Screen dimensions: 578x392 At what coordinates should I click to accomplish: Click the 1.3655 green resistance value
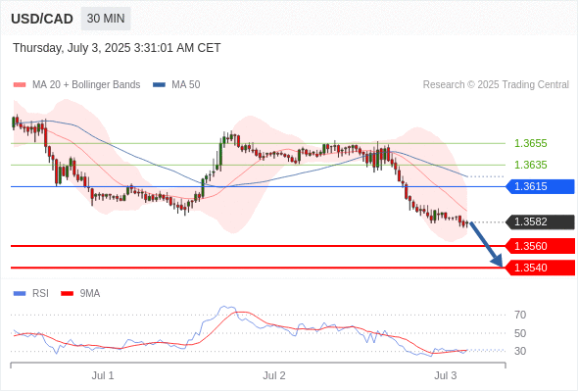[530, 143]
